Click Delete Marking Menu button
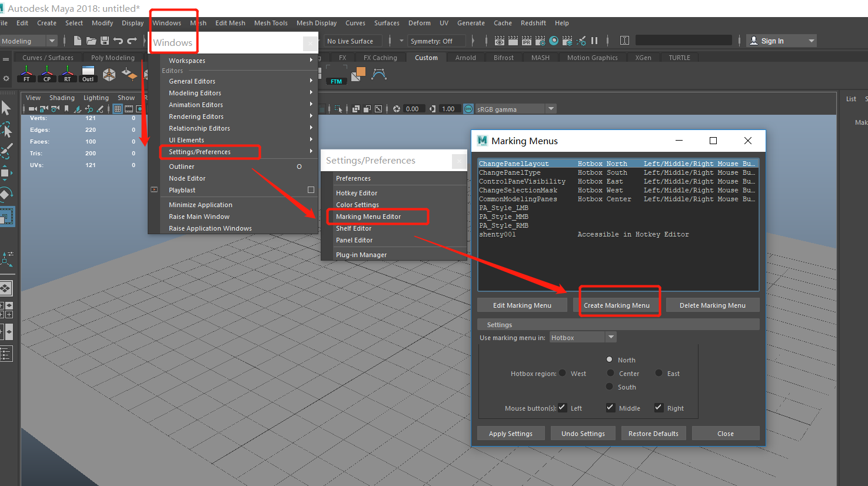The image size is (868, 486). point(712,305)
